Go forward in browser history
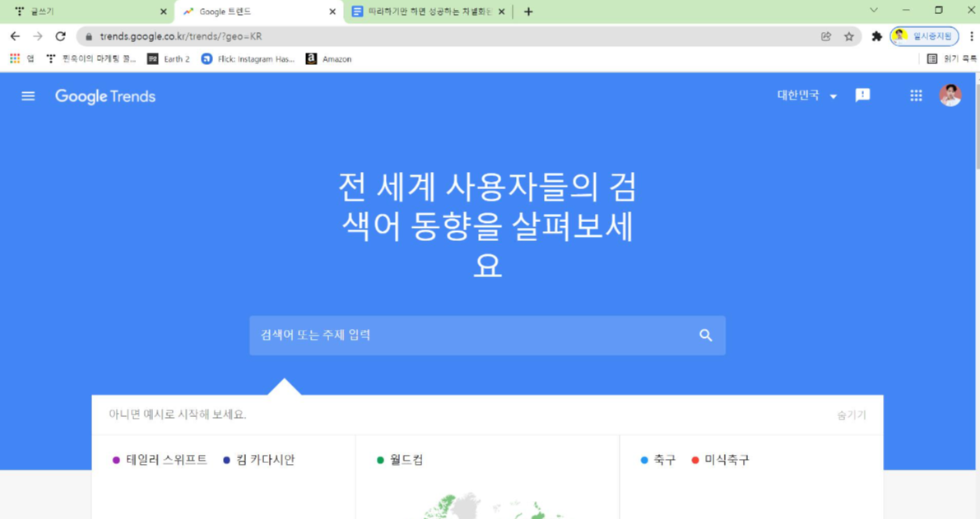 38,36
